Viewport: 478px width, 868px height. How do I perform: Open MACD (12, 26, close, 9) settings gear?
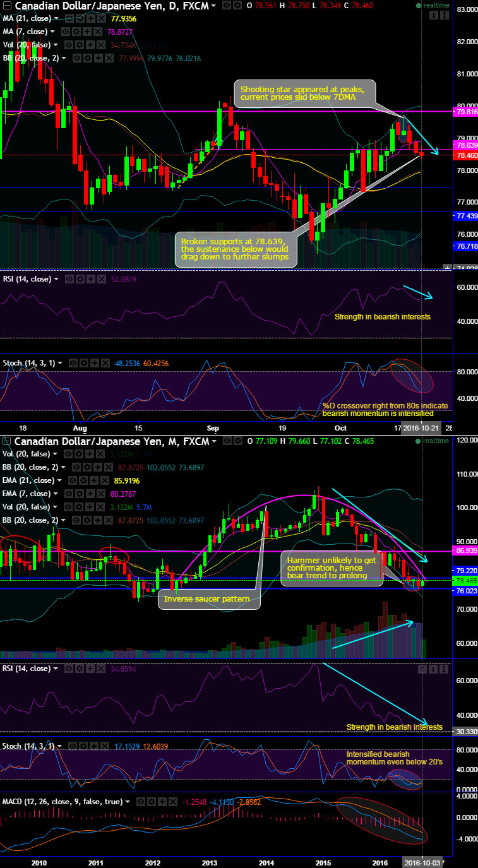coord(151,802)
